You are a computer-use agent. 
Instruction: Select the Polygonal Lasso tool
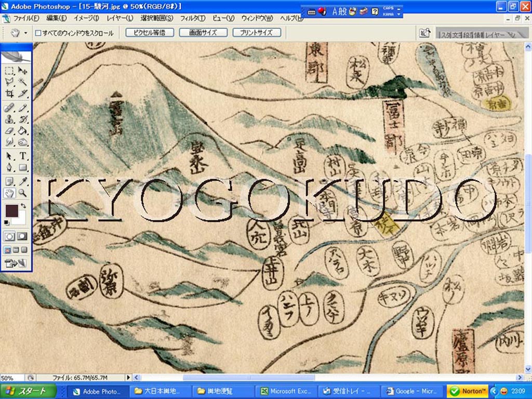[9, 82]
